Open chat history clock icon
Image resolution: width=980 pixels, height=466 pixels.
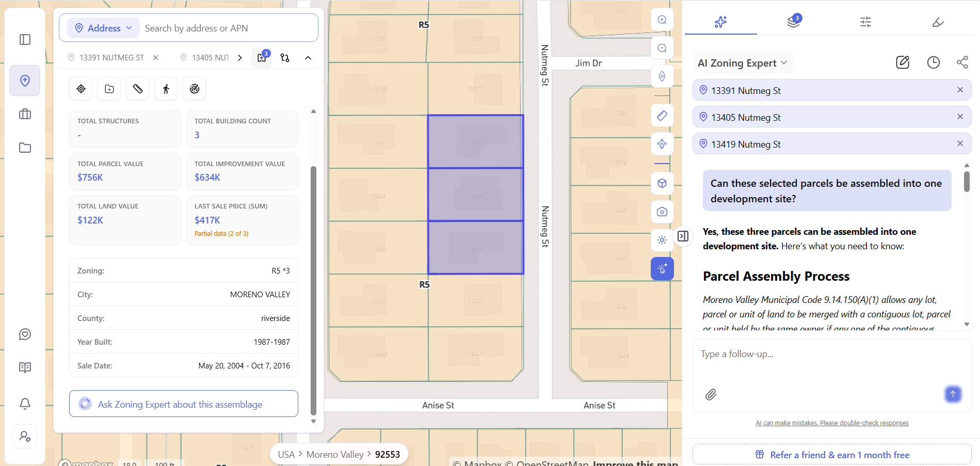click(x=933, y=62)
